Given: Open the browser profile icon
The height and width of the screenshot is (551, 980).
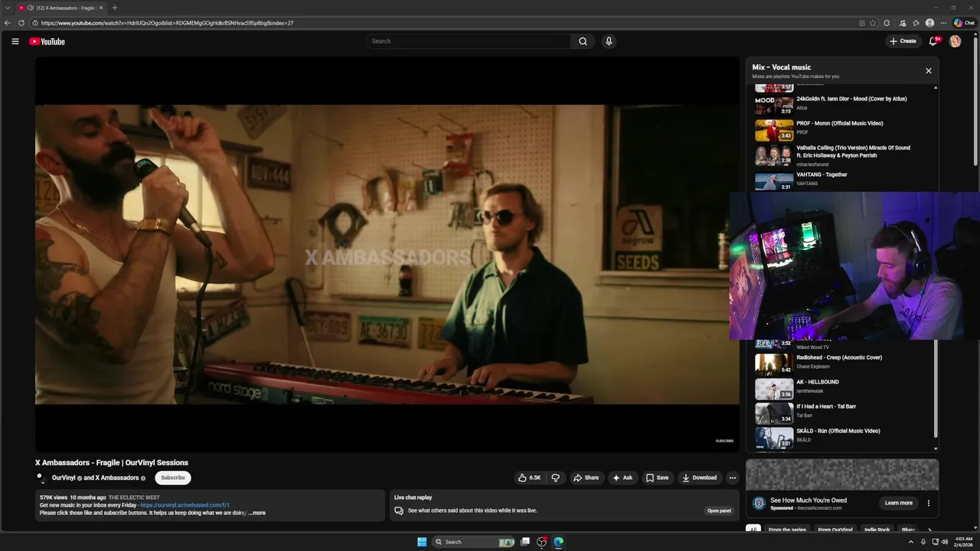Looking at the screenshot, I should [x=929, y=23].
